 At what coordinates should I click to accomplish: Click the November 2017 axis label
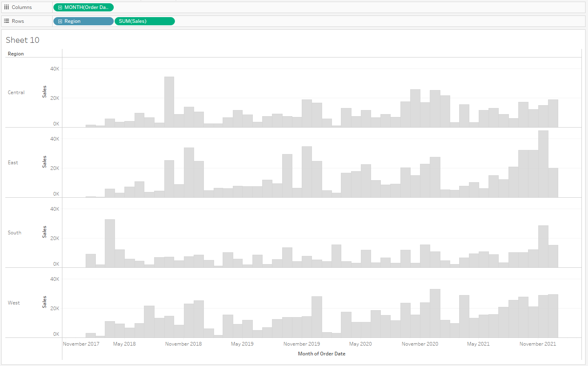coord(81,344)
